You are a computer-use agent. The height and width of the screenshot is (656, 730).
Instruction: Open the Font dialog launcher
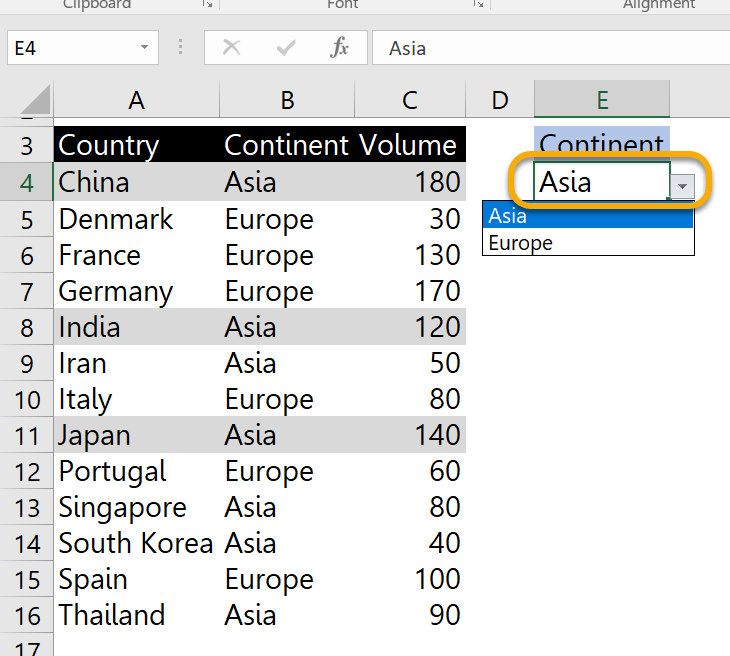click(x=478, y=4)
